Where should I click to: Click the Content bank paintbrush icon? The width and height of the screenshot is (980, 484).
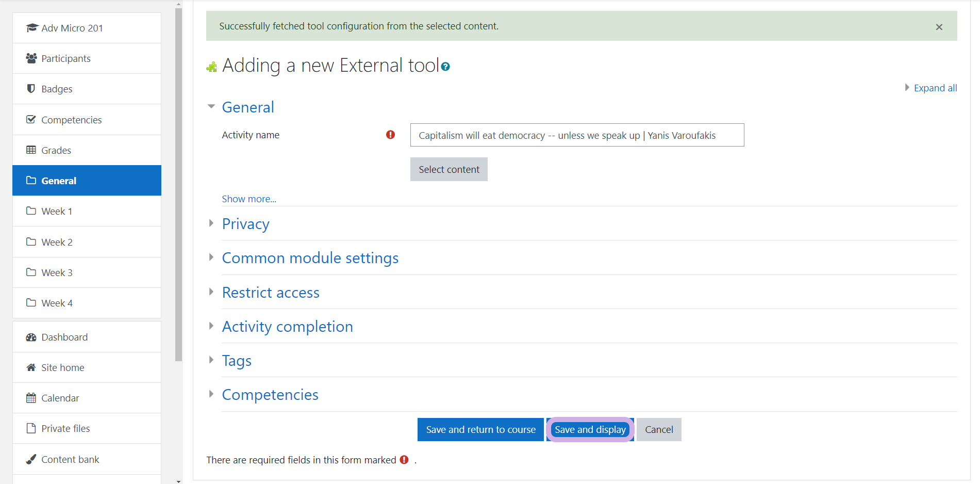(31, 459)
